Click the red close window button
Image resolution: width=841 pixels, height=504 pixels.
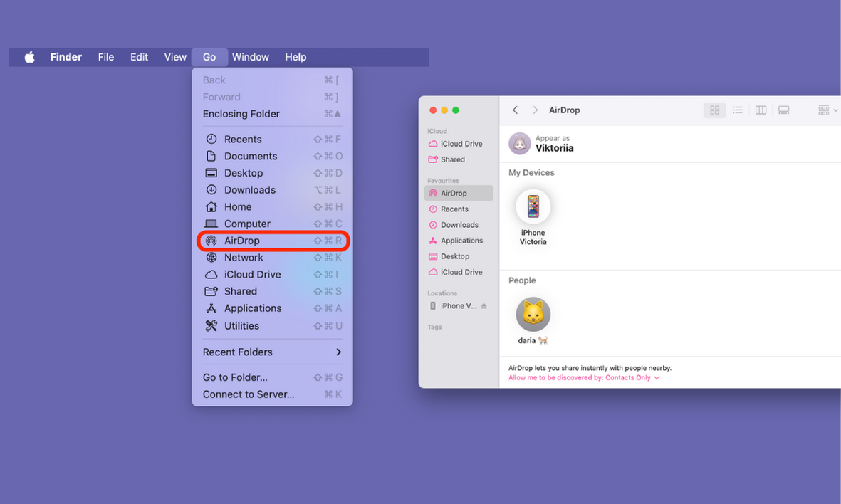(433, 110)
